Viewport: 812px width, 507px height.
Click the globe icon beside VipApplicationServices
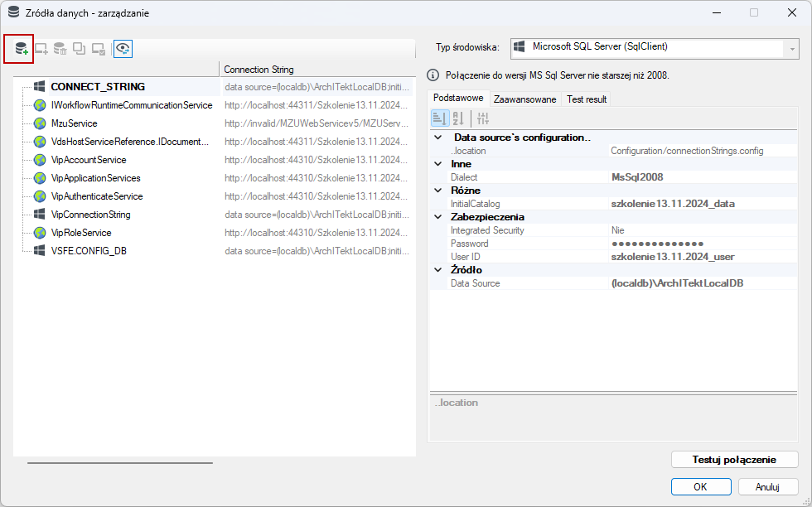click(40, 177)
